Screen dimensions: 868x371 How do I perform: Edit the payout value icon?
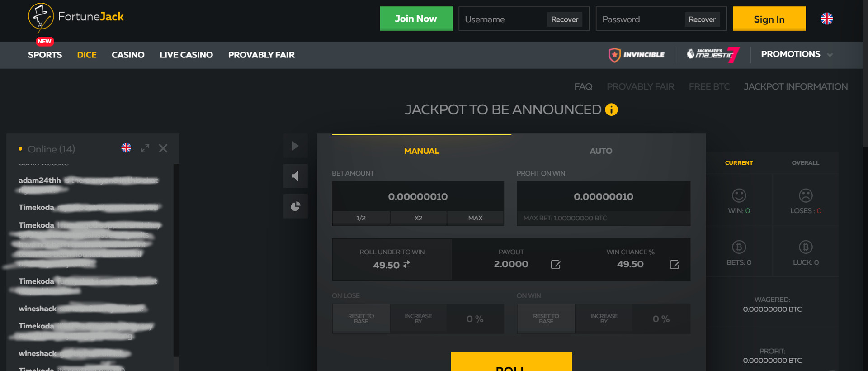(556, 265)
